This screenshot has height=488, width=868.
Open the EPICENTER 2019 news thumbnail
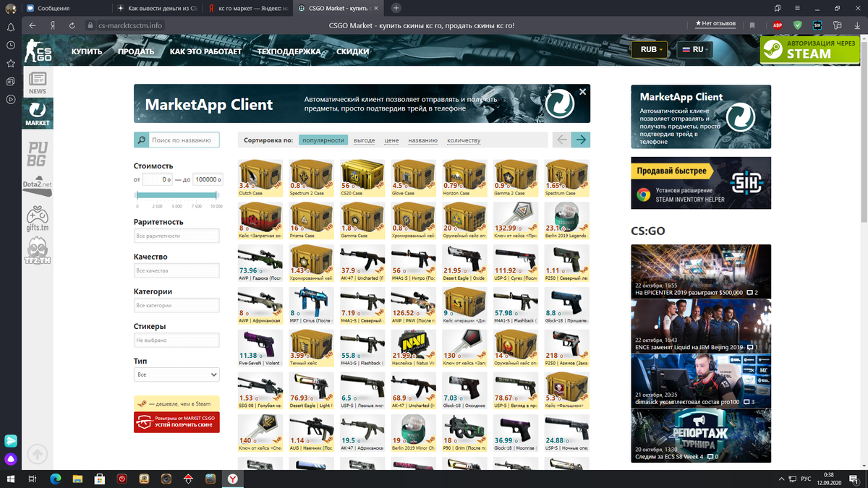701,271
